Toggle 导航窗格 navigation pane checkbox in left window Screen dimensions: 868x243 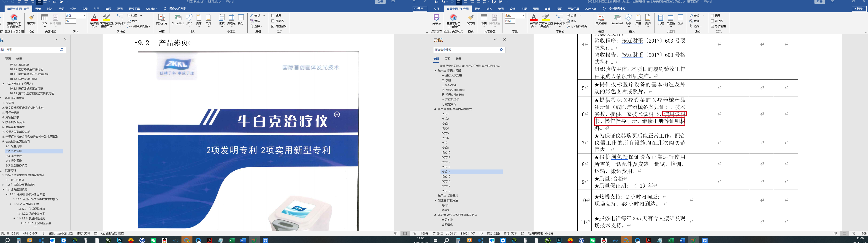273,26
